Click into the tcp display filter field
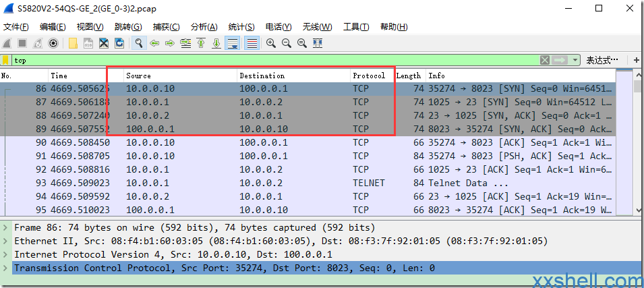644x288 pixels. coord(274,61)
